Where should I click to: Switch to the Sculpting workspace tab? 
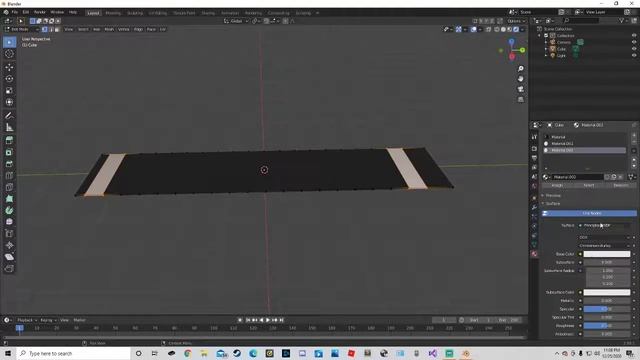(135, 13)
